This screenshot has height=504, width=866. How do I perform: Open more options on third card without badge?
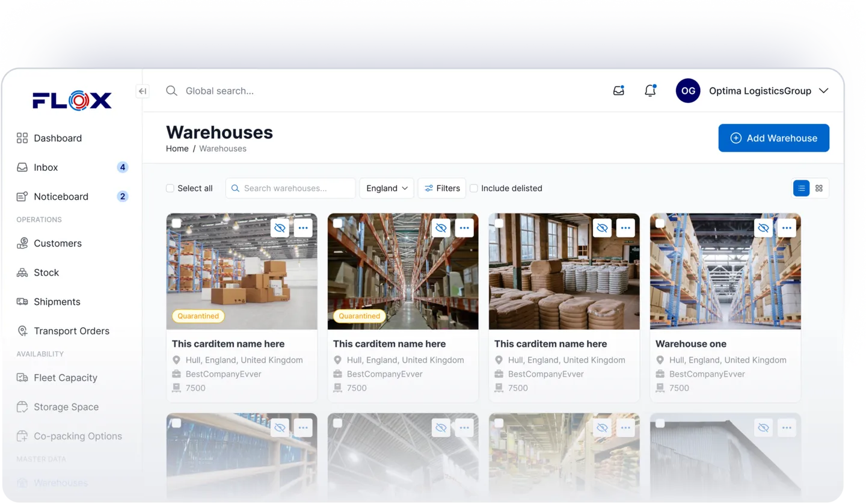click(625, 228)
